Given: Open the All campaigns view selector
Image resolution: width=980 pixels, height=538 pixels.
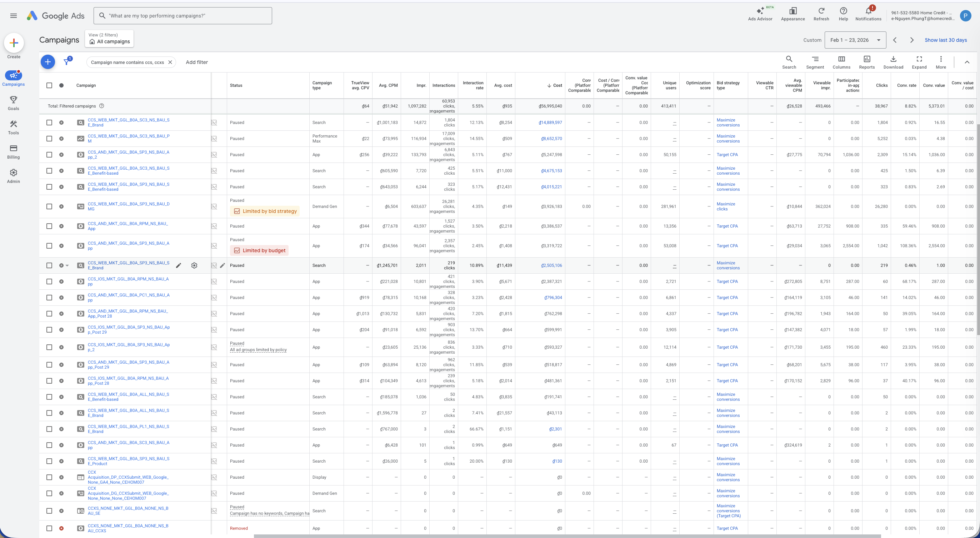Looking at the screenshot, I should (109, 39).
